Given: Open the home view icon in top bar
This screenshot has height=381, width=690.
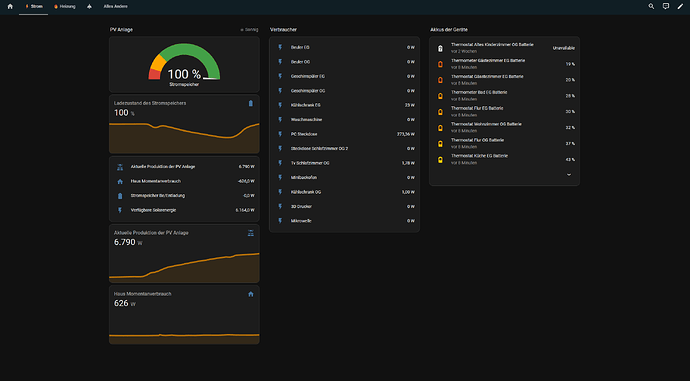Looking at the screenshot, I should tap(10, 7).
